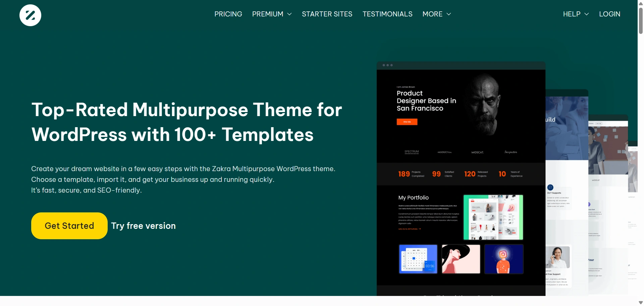Click the text "It's fast, secure, and SEO-friendly."

[x=87, y=190]
